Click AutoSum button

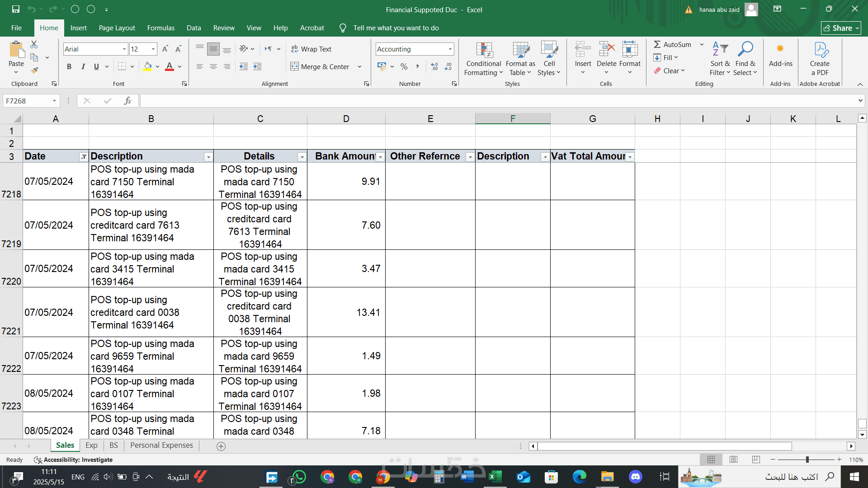click(672, 44)
